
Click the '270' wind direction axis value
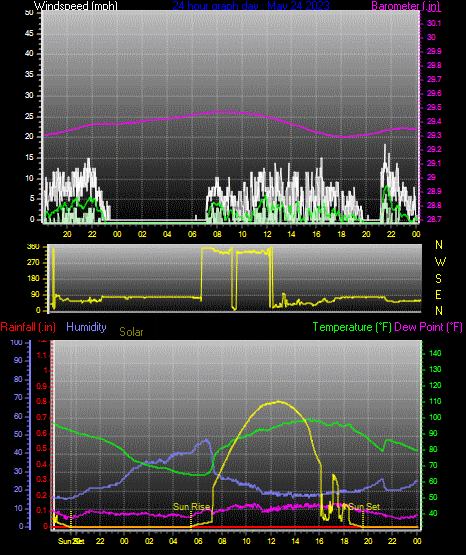[33, 263]
